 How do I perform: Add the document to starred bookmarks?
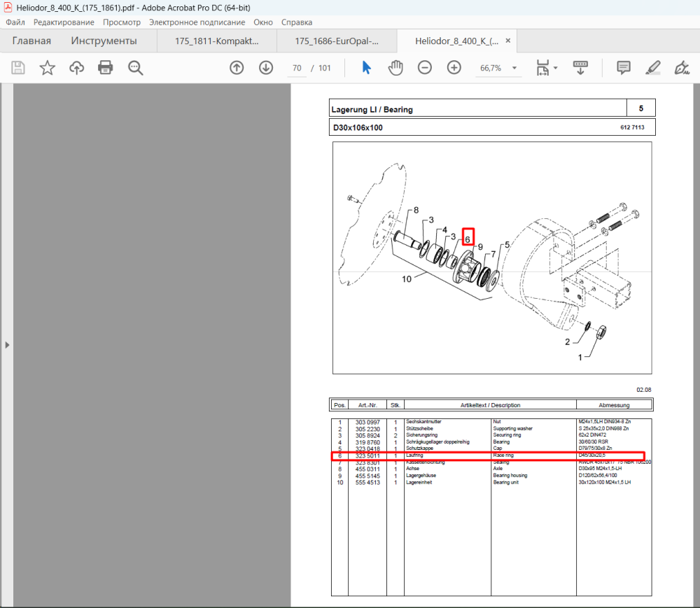48,68
